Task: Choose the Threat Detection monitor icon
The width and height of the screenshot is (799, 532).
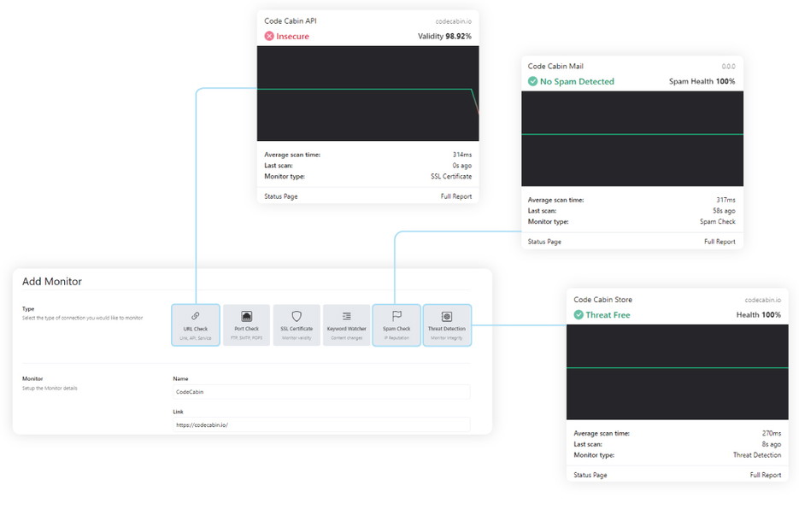Action: 447,324
